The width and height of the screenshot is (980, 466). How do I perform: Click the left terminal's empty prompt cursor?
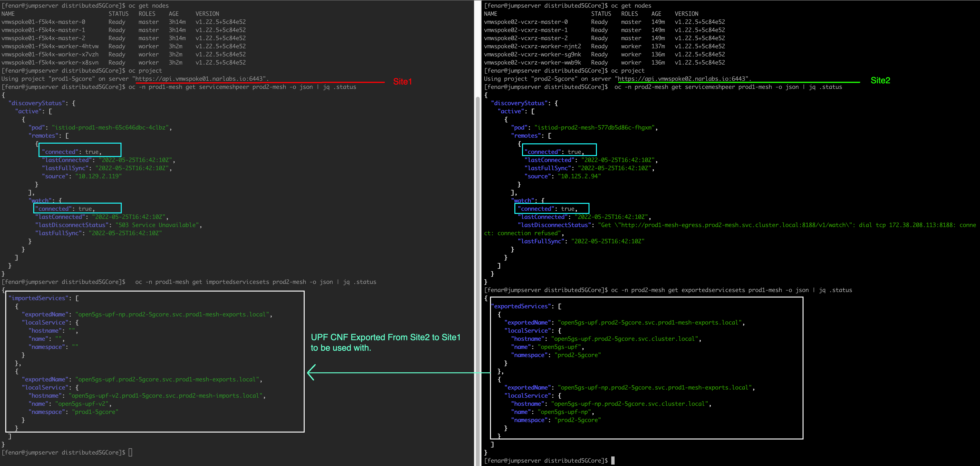[x=131, y=452]
